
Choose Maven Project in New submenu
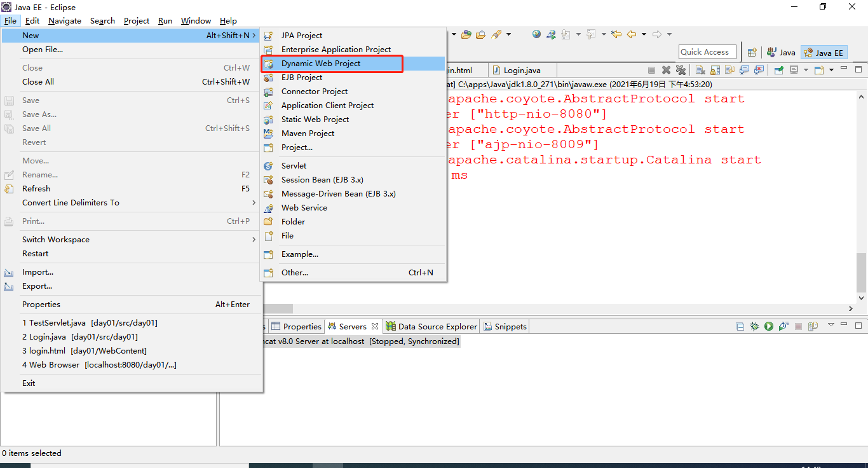[x=353, y=134]
